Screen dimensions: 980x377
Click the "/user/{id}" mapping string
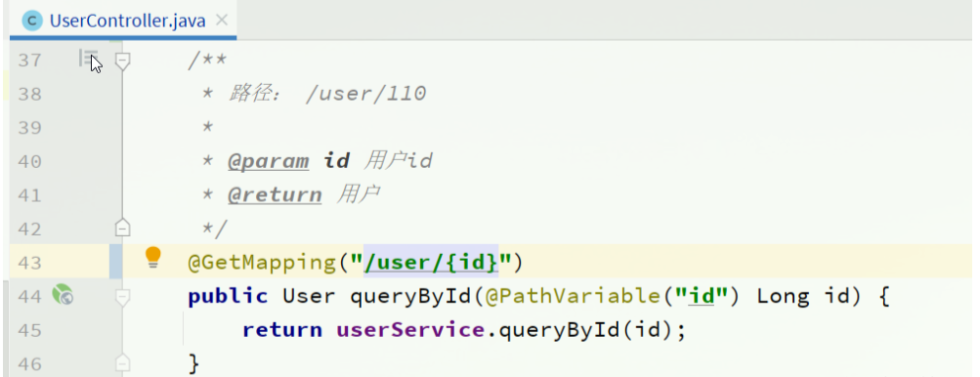(431, 263)
